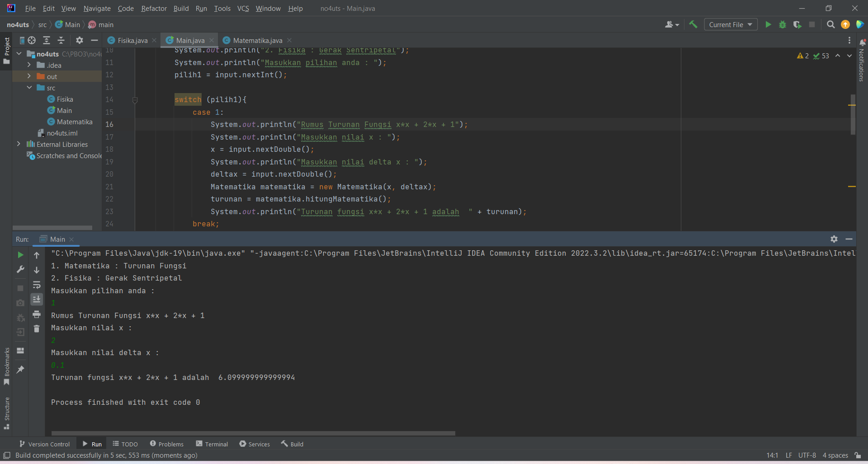
Task: Expand External Libraries node
Action: [x=18, y=144]
